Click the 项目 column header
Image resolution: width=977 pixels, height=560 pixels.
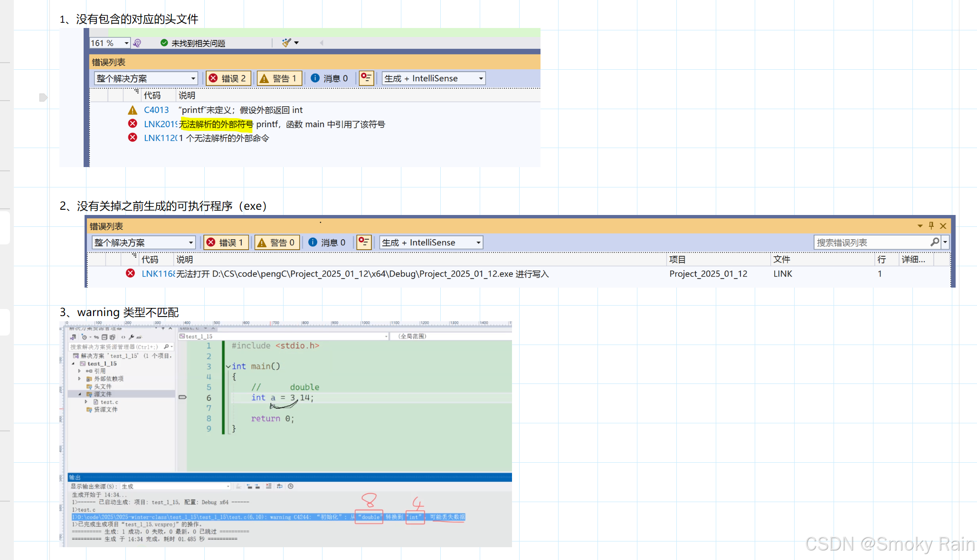pos(677,260)
